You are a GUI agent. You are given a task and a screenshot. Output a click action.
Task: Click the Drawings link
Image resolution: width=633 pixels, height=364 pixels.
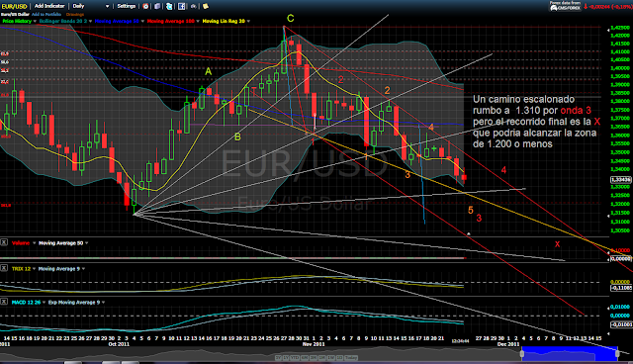75,14
